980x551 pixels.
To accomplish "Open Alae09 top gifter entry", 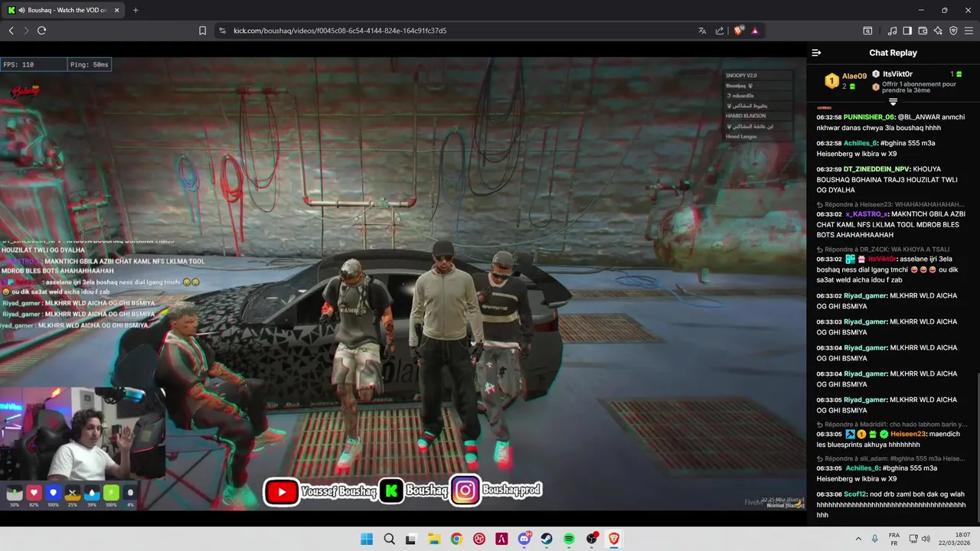I will click(x=846, y=80).
